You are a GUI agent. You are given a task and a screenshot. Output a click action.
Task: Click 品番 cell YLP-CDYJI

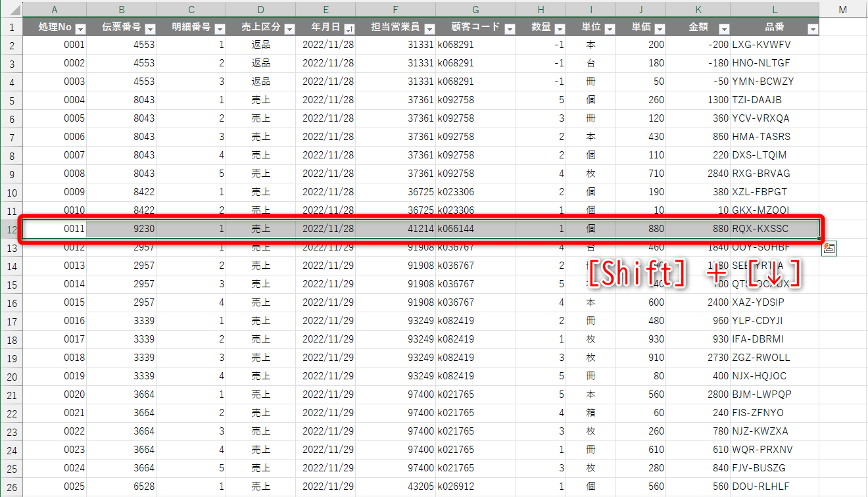pos(775,321)
